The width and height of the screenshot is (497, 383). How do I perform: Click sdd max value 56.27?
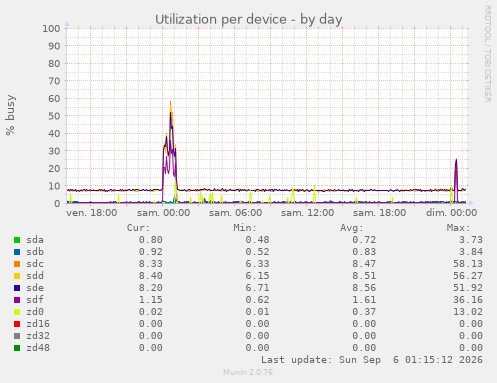[x=468, y=276]
